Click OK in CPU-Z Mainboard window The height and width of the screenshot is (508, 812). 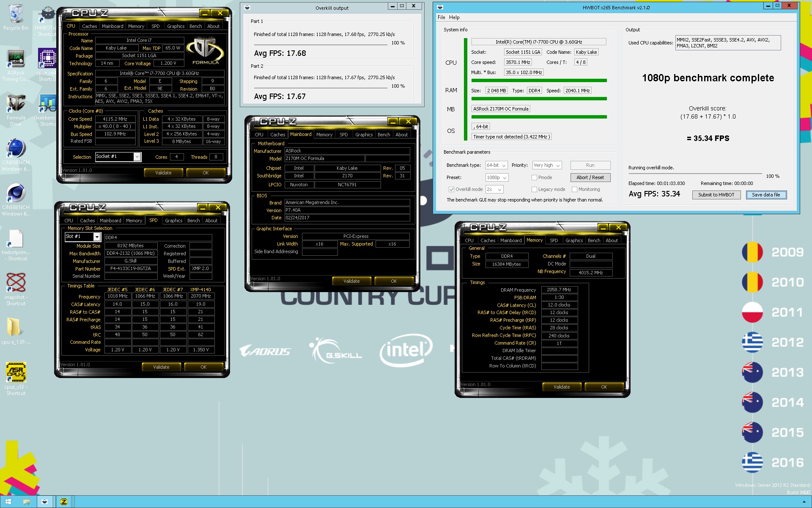pyautogui.click(x=394, y=281)
